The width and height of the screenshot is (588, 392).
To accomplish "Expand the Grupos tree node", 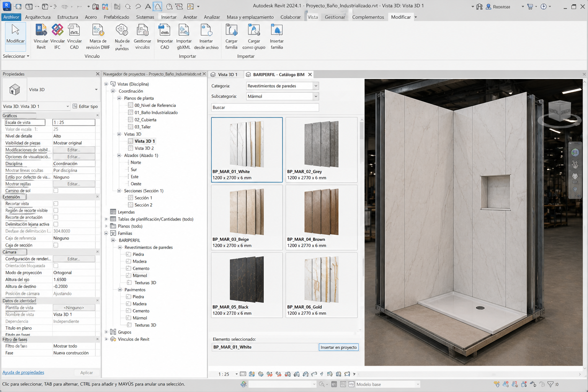I will click(x=106, y=332).
